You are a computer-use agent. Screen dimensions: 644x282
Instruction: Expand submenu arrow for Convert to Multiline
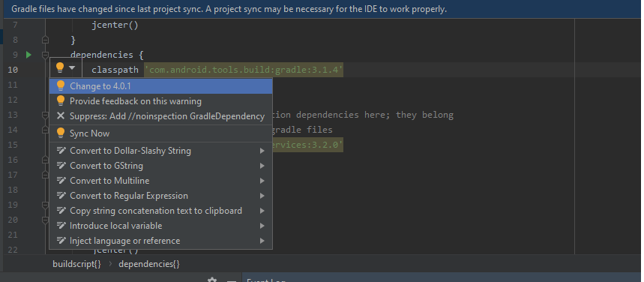click(262, 181)
